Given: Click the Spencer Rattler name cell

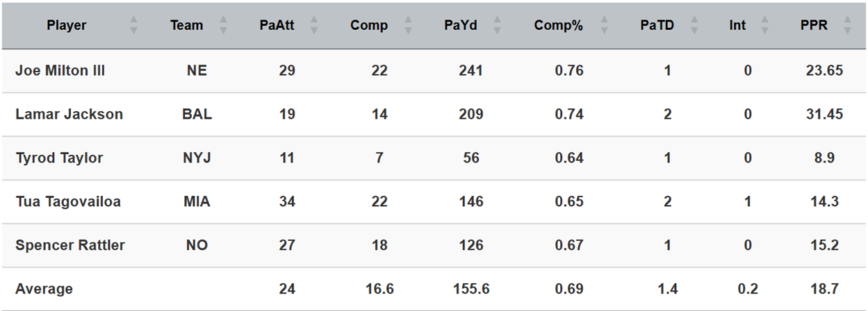Looking at the screenshot, I should [x=70, y=246].
